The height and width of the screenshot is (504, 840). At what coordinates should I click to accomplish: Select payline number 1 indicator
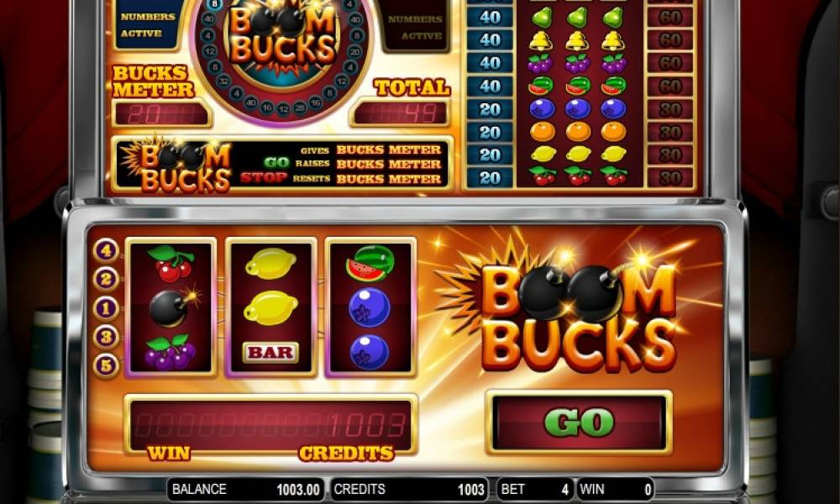(106, 308)
